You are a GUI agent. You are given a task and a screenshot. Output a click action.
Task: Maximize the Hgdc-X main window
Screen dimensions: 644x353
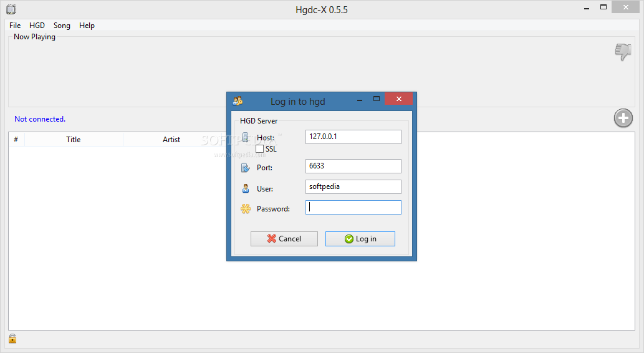603,7
